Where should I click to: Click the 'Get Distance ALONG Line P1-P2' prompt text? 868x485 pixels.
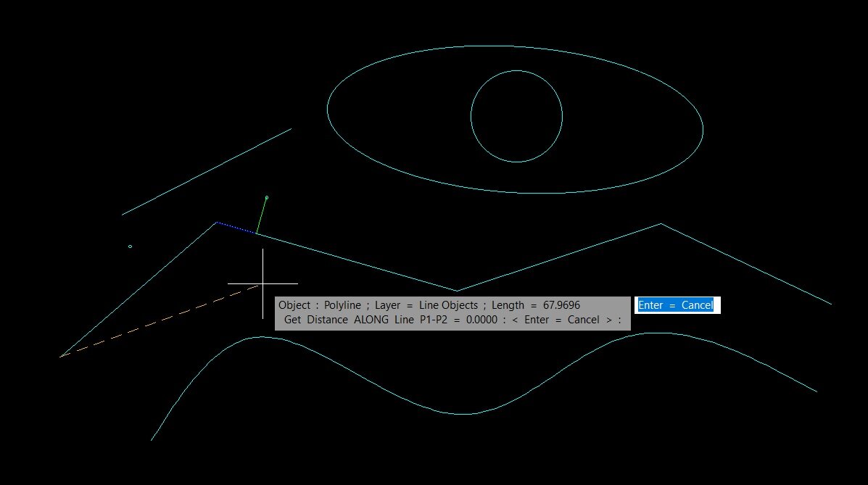click(x=365, y=320)
